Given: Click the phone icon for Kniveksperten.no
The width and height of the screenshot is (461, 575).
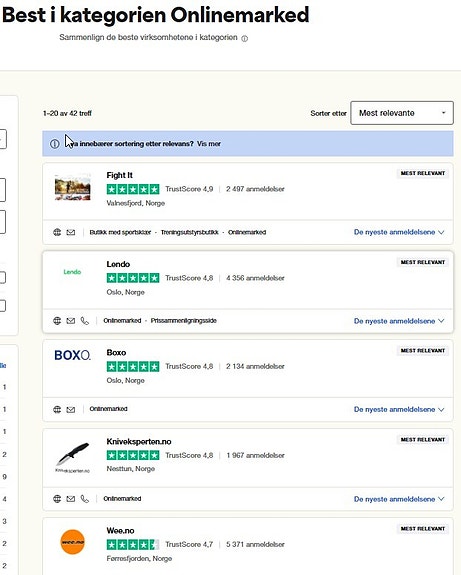Looking at the screenshot, I should [85, 499].
